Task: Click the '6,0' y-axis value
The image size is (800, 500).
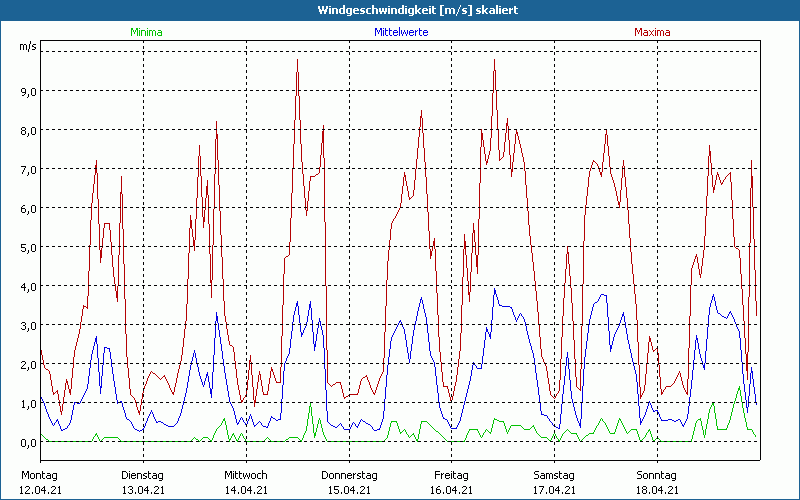Action: 29,209
